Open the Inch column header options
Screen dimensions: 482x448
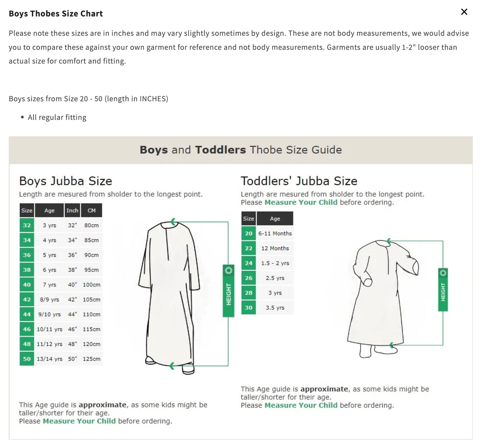[x=72, y=210]
